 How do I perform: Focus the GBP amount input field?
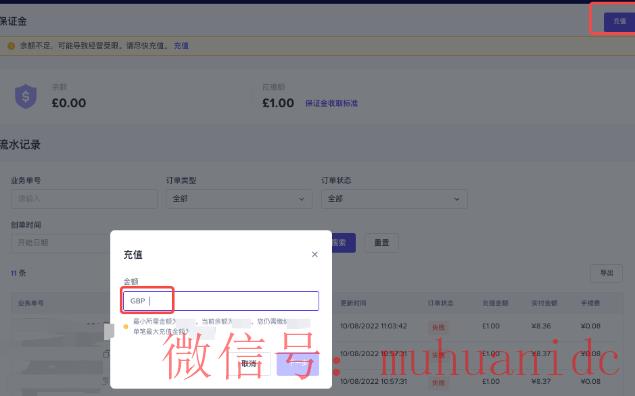click(221, 301)
